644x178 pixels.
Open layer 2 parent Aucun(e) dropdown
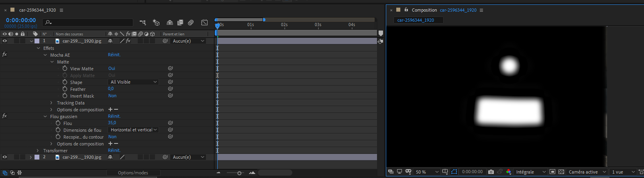pyautogui.click(x=188, y=157)
